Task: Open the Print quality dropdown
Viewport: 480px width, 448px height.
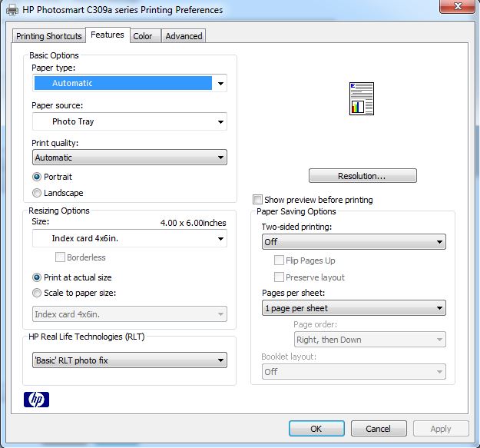Action: pyautogui.click(x=130, y=158)
